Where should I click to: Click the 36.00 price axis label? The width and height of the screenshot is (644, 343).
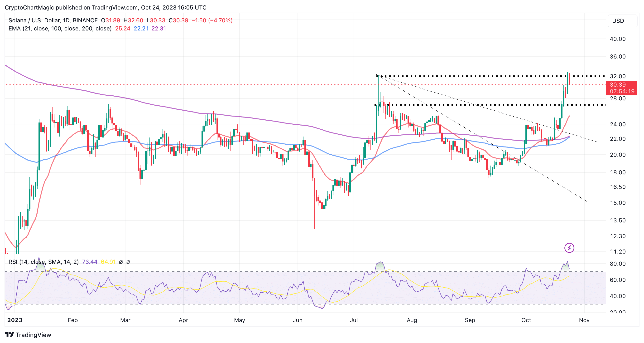(x=617, y=56)
